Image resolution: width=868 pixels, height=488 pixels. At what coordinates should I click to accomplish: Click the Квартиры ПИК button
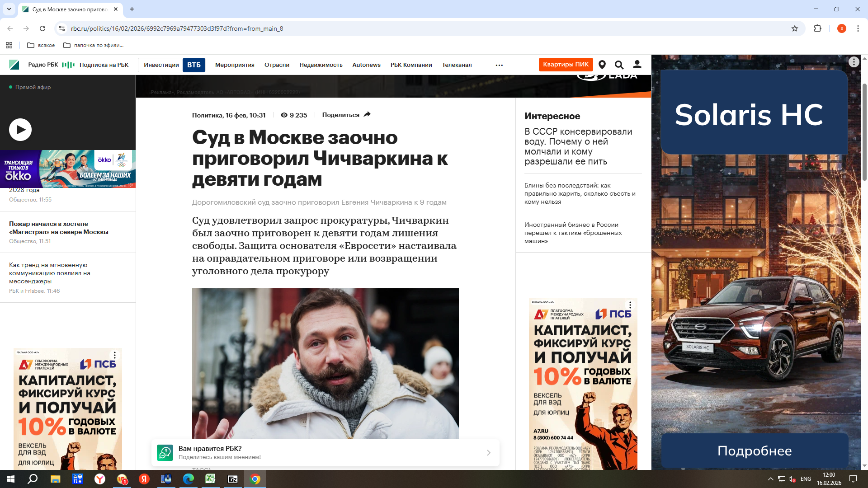coord(566,65)
